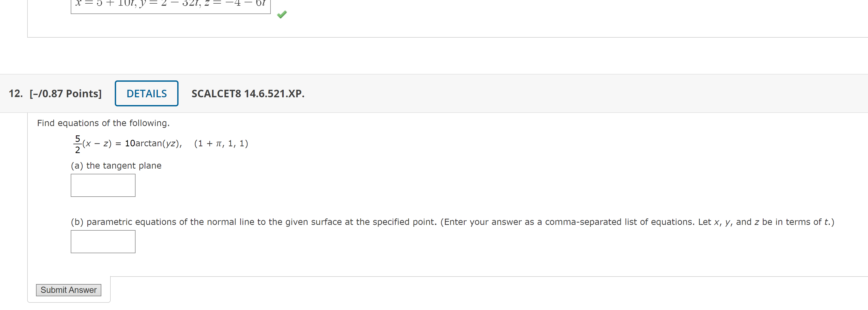
Task: Click inside the normal line answer box
Action: click(x=103, y=242)
